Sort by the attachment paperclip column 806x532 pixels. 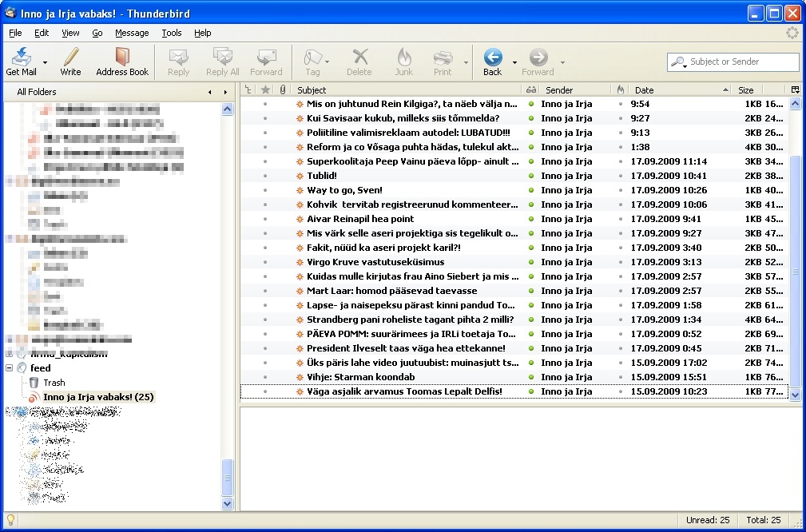click(x=282, y=90)
